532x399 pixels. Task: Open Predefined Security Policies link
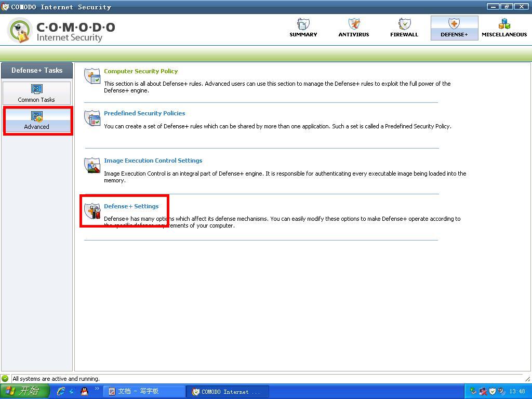click(x=144, y=113)
